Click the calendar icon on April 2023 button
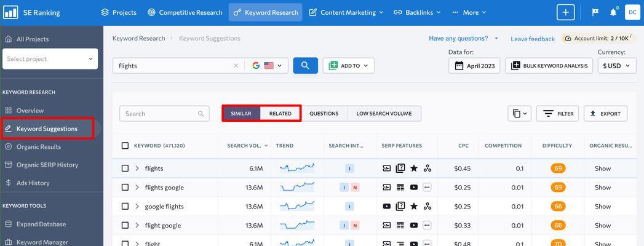This screenshot has width=644, height=246. 459,66
